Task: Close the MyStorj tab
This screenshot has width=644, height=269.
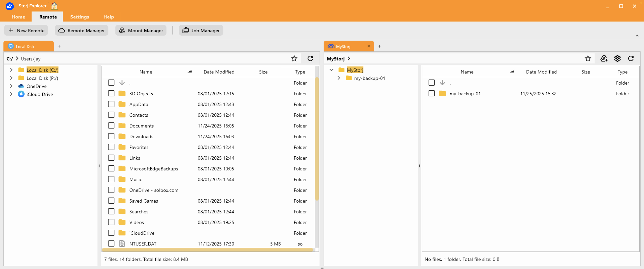Action: pos(368,46)
